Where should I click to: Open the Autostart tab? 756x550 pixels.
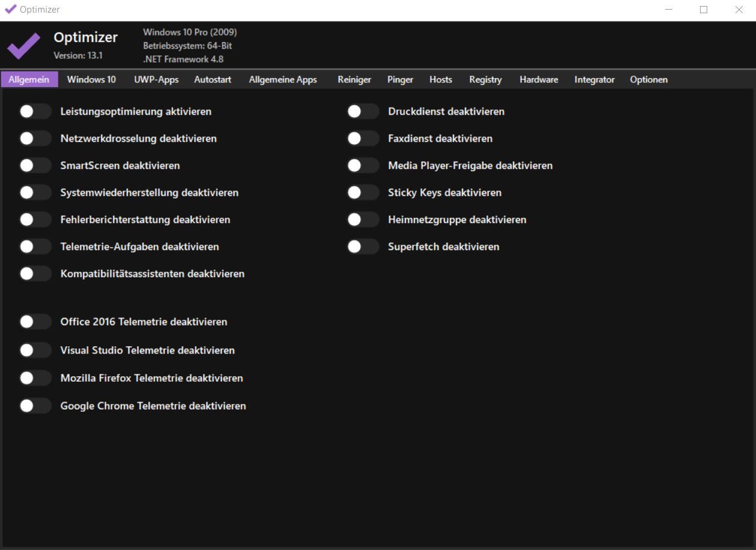(213, 79)
